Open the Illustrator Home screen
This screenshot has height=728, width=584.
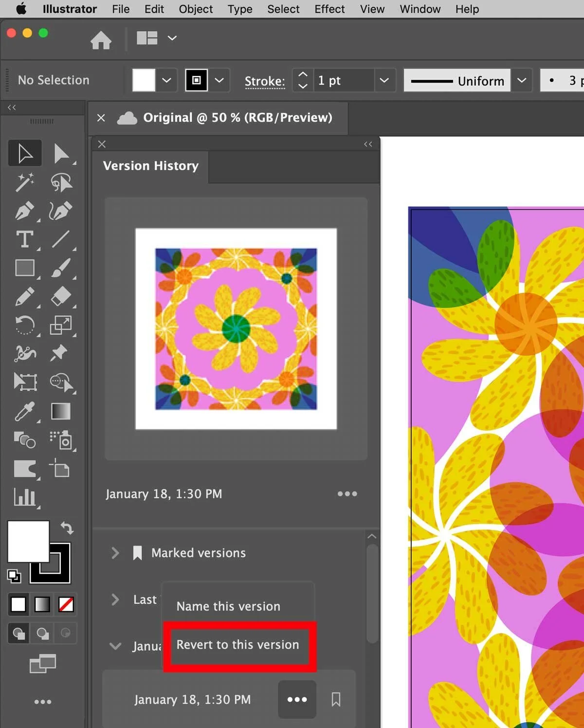[101, 40]
